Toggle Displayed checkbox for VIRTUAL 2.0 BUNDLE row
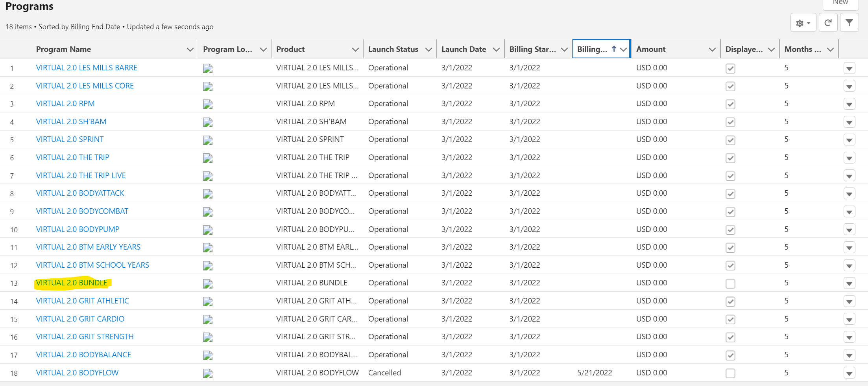This screenshot has width=868, height=386. 730,283
